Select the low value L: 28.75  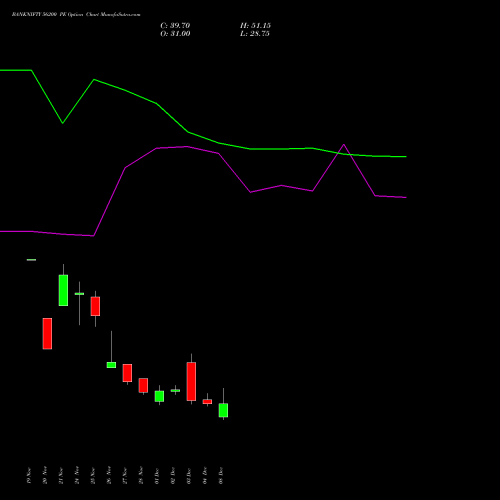255,34
